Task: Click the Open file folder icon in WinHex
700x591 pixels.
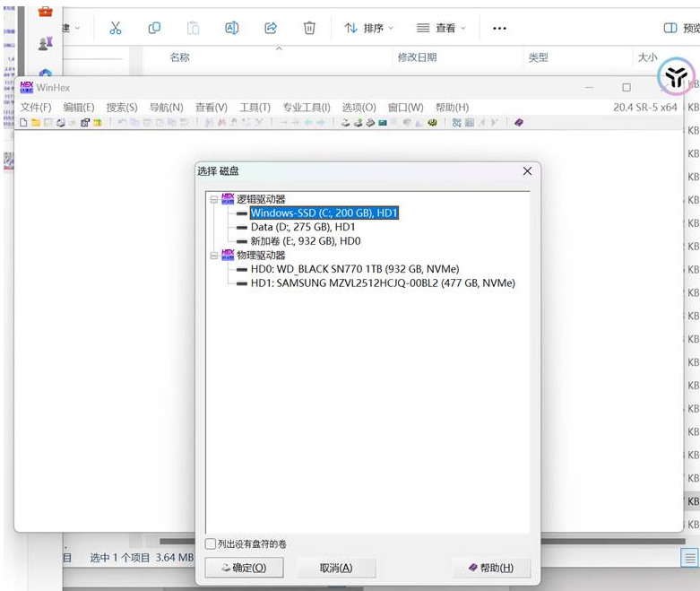Action: click(x=36, y=123)
